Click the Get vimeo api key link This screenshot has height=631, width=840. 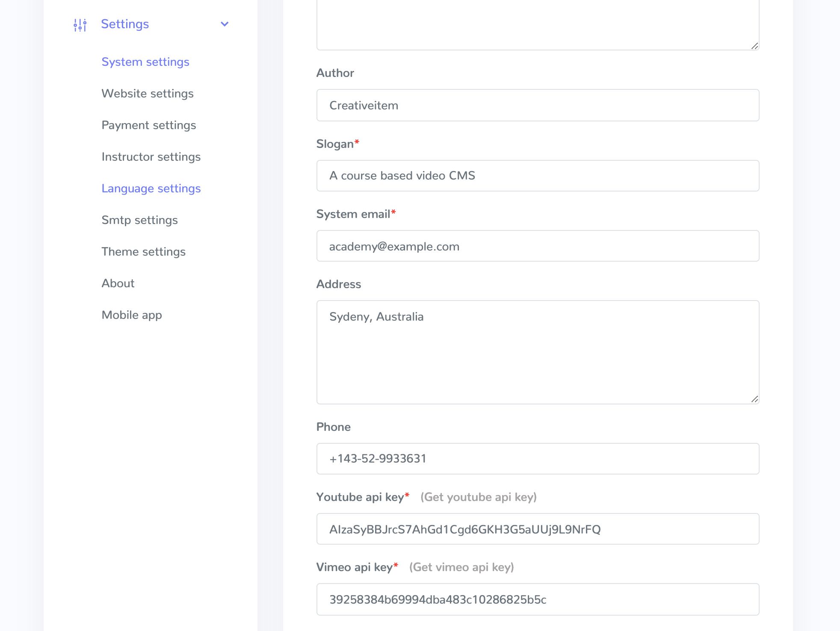pos(461,567)
